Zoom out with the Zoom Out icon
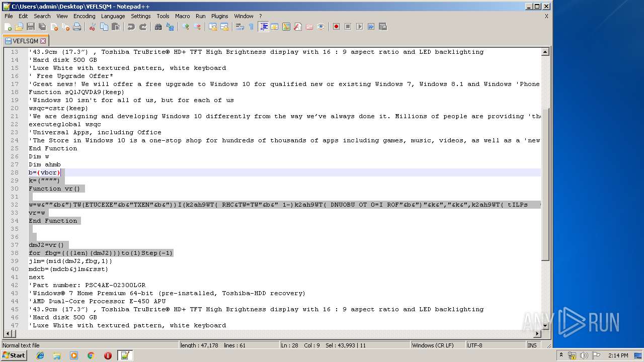 click(x=197, y=27)
